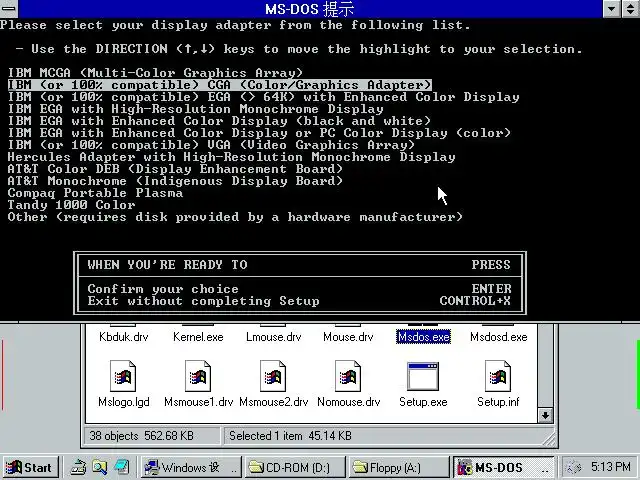This screenshot has height=480, width=640.
Task: Select the Lmouse.drv file label
Action: pyautogui.click(x=273, y=337)
